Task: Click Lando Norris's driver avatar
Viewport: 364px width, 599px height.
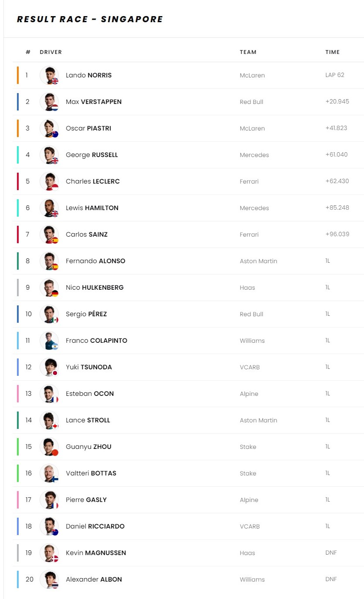Action: coord(49,75)
